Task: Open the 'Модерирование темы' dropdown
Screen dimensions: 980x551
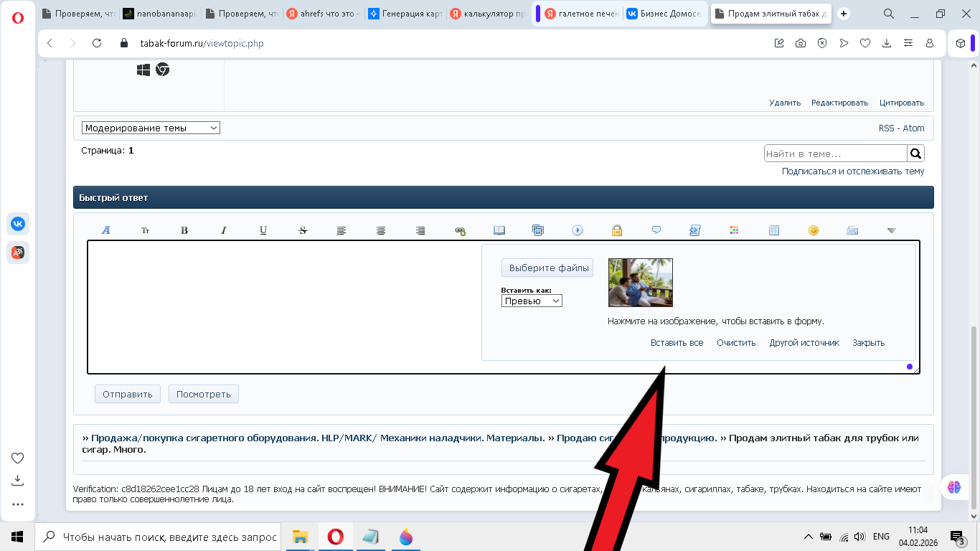Action: (x=150, y=128)
